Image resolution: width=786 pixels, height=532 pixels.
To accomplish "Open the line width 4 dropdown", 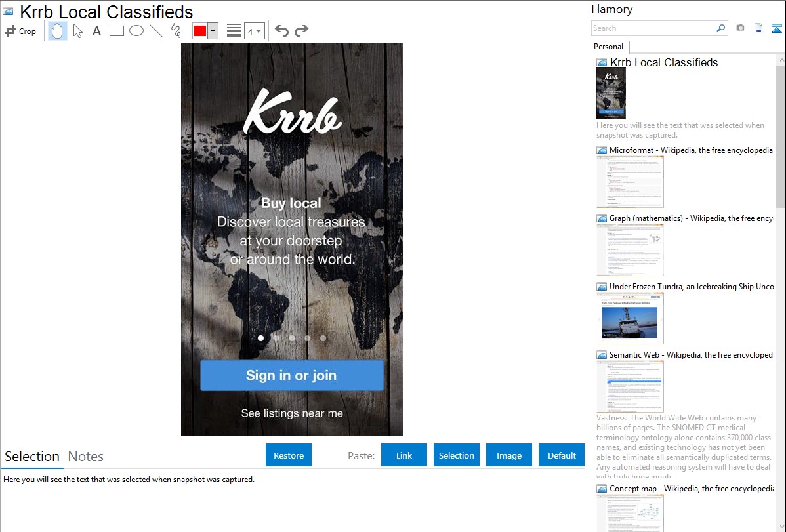I will (x=254, y=31).
